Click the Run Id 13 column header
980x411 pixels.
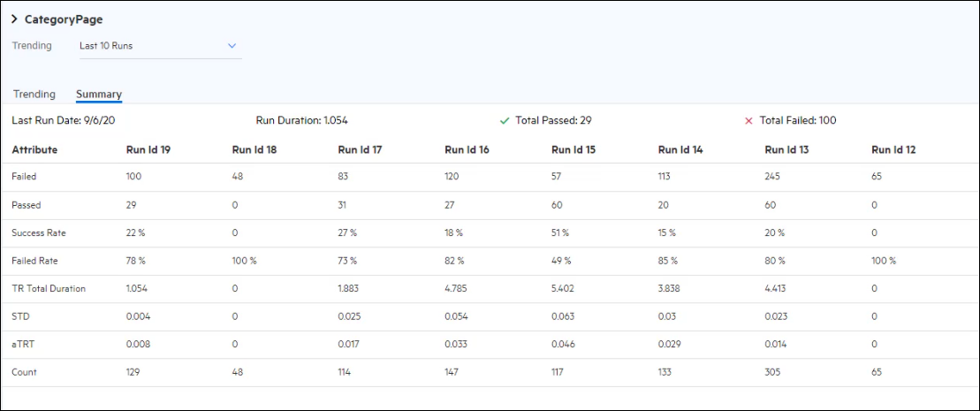click(786, 150)
